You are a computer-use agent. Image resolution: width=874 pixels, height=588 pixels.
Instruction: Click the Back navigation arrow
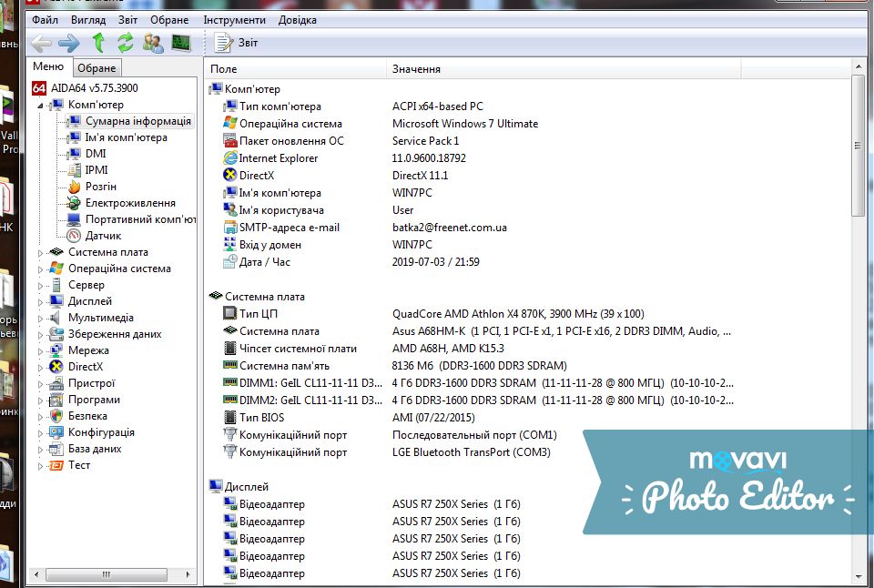[41, 43]
